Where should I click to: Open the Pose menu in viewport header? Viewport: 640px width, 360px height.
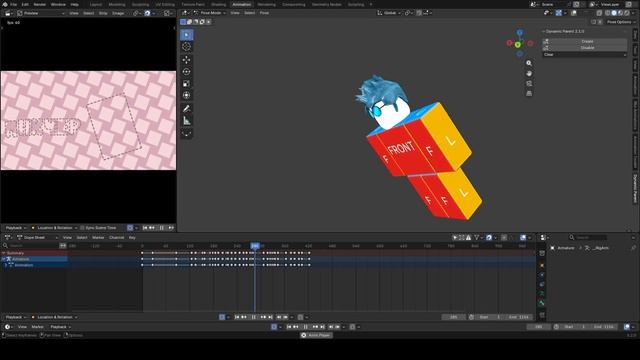264,13
